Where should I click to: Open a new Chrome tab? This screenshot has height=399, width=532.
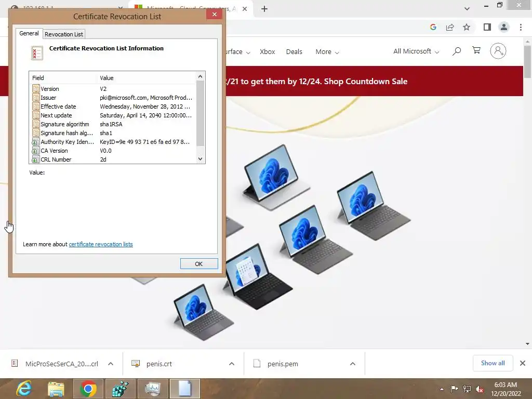[264, 9]
